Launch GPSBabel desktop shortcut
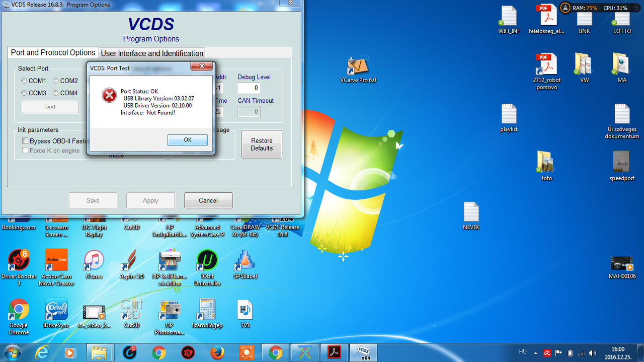This screenshot has height=362, width=644. click(245, 264)
